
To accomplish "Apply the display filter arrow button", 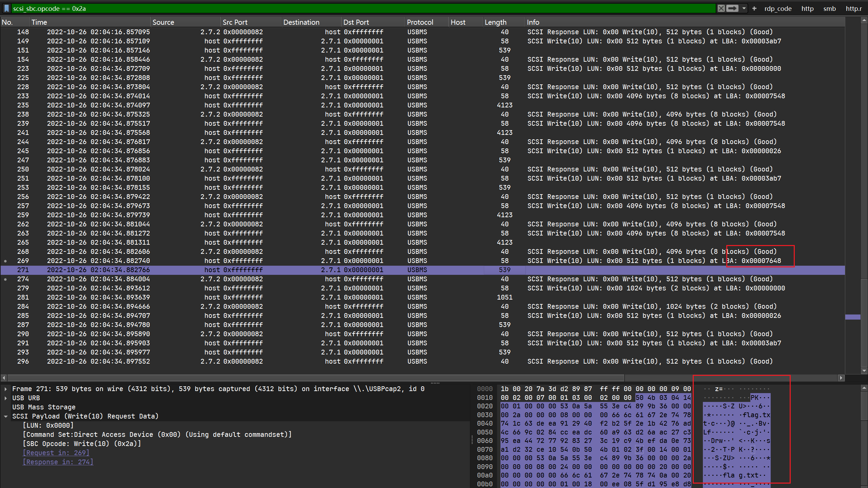I will pyautogui.click(x=732, y=8).
